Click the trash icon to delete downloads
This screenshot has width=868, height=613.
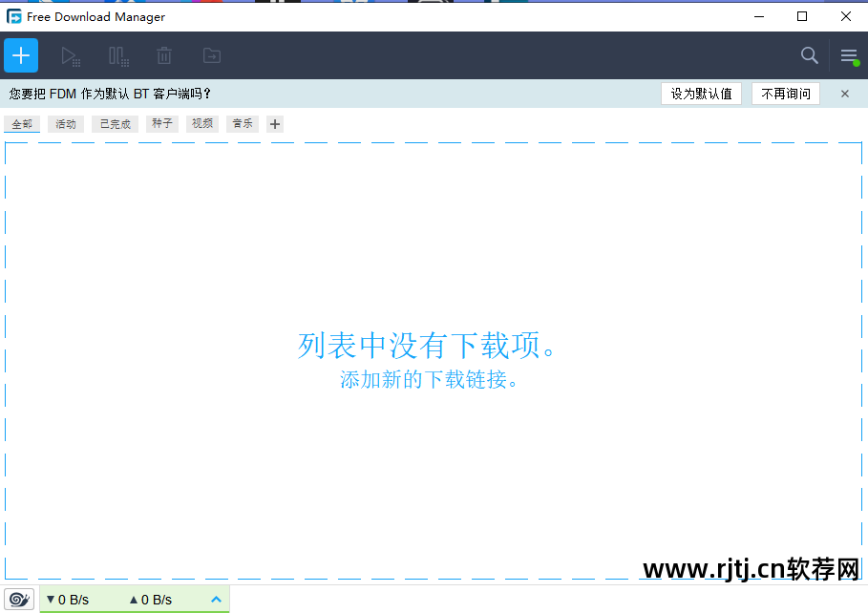tap(163, 55)
